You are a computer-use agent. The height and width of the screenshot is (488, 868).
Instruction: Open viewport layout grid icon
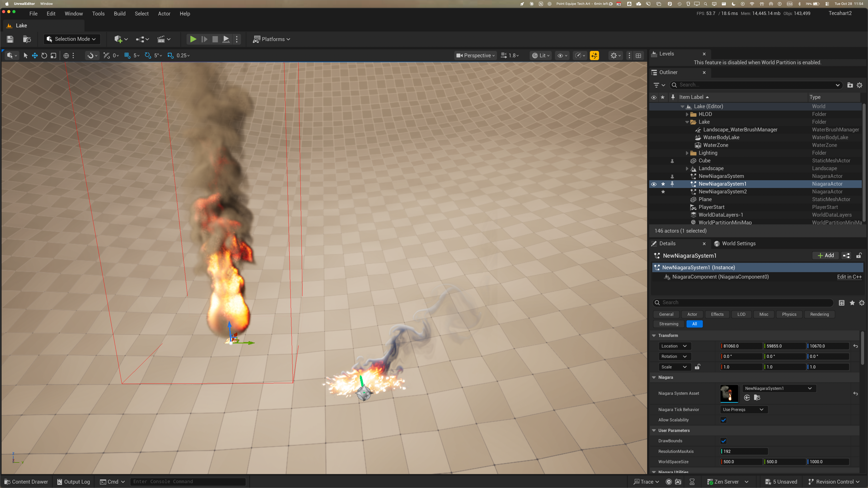tap(638, 56)
